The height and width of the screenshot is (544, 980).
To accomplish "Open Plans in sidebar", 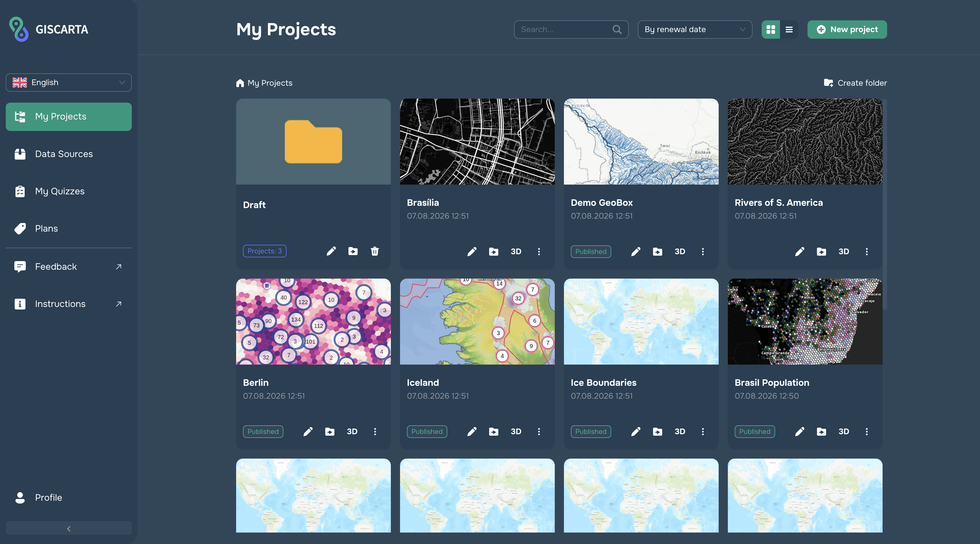I will pos(68,229).
